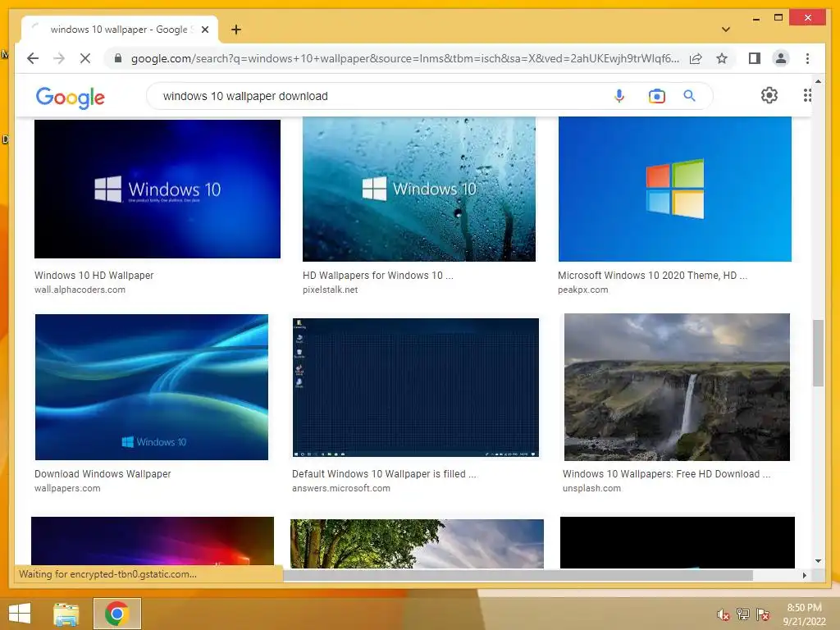Select the windows 10 wallpaper tab

119,30
